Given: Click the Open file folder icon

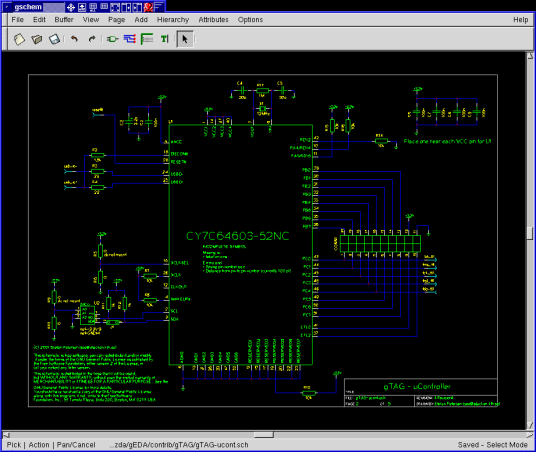Looking at the screenshot, I should (37, 39).
